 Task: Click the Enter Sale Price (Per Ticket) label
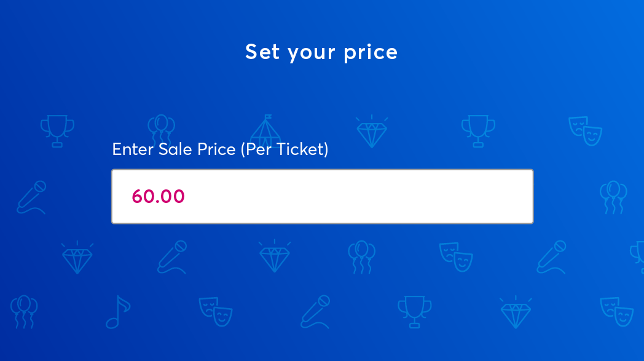click(x=220, y=149)
